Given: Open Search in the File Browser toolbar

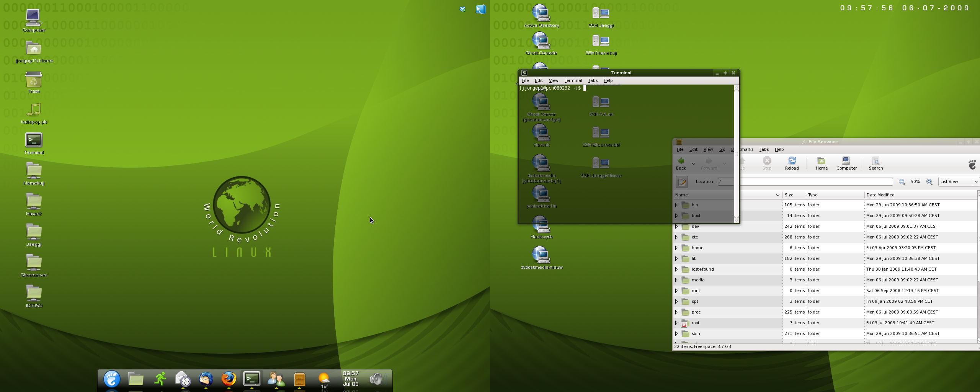Looking at the screenshot, I should (x=875, y=163).
